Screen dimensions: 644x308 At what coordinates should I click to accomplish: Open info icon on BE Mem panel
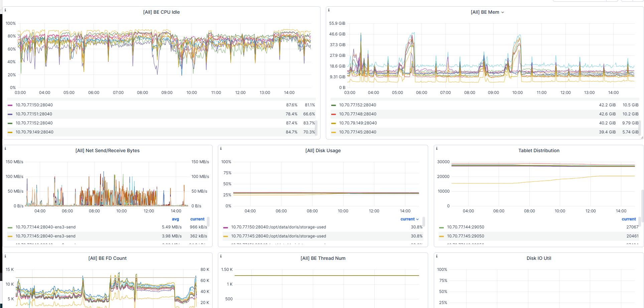tap(329, 10)
